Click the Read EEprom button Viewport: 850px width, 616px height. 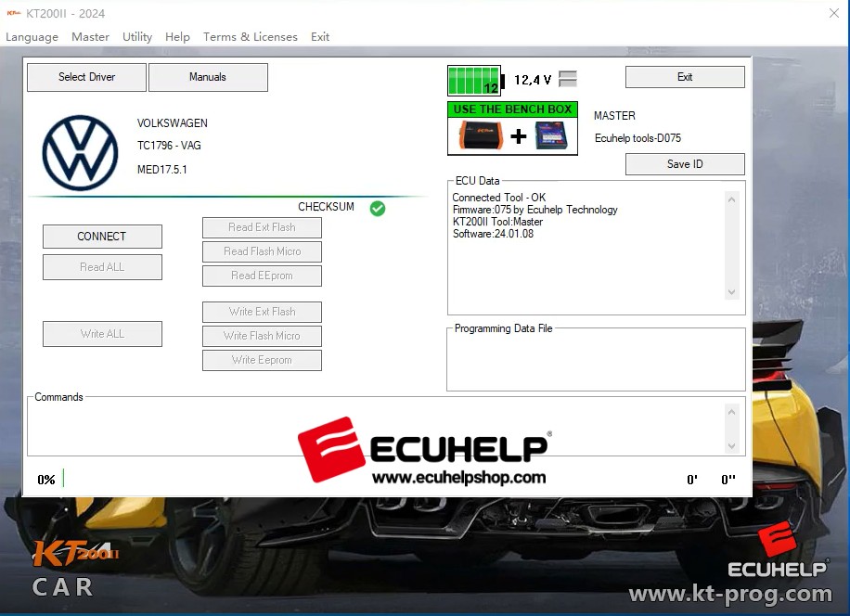point(262,276)
